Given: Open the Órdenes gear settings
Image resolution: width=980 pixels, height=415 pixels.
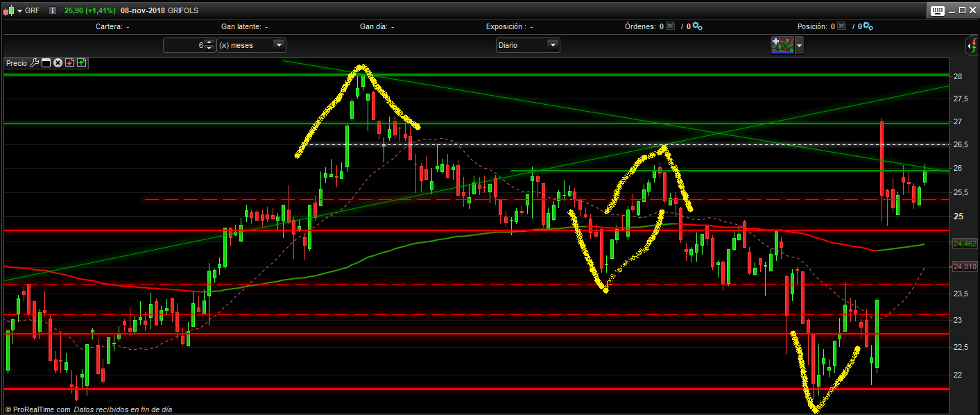Looking at the screenshot, I should point(697,26).
